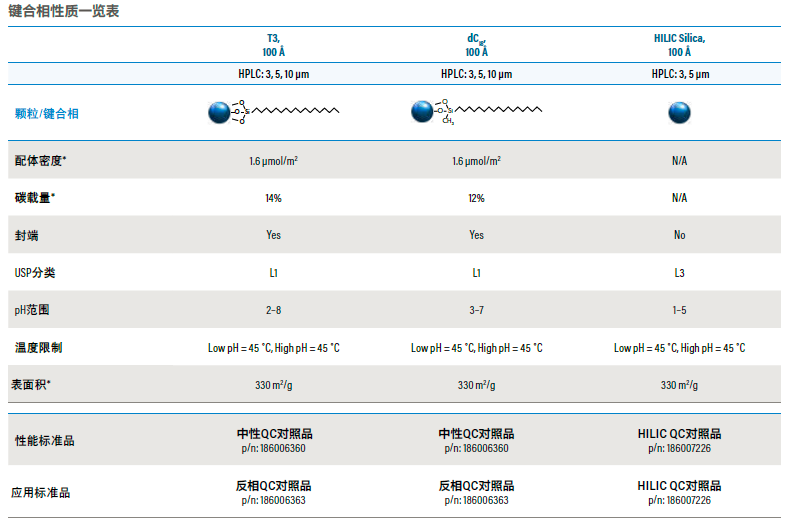Click p/n: 186006363 under dC18
The height and width of the screenshot is (523, 794).
tap(477, 500)
